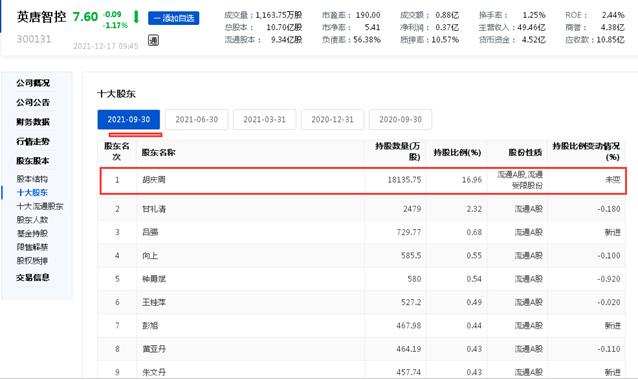Click the rank 2 shareholder name 甘礼清
The height and width of the screenshot is (380, 638).
154,209
